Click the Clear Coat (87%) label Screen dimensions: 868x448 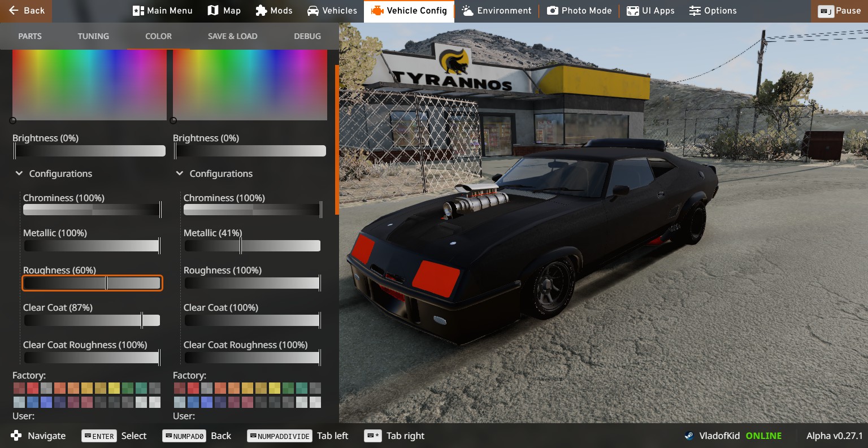[x=58, y=307]
